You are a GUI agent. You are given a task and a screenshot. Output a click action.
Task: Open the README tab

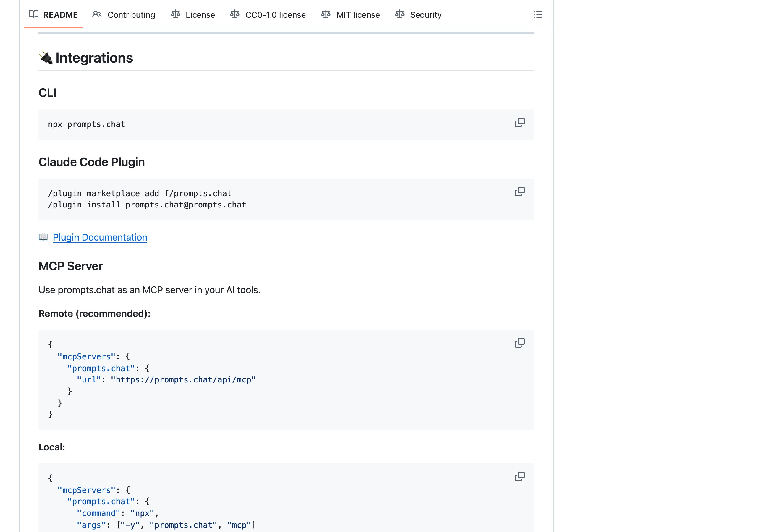click(x=54, y=14)
